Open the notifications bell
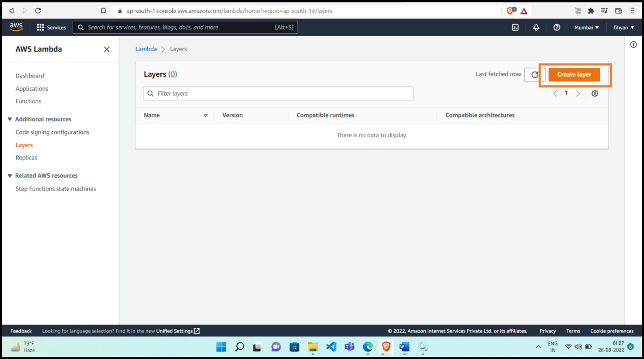644x359 pixels. pos(536,27)
